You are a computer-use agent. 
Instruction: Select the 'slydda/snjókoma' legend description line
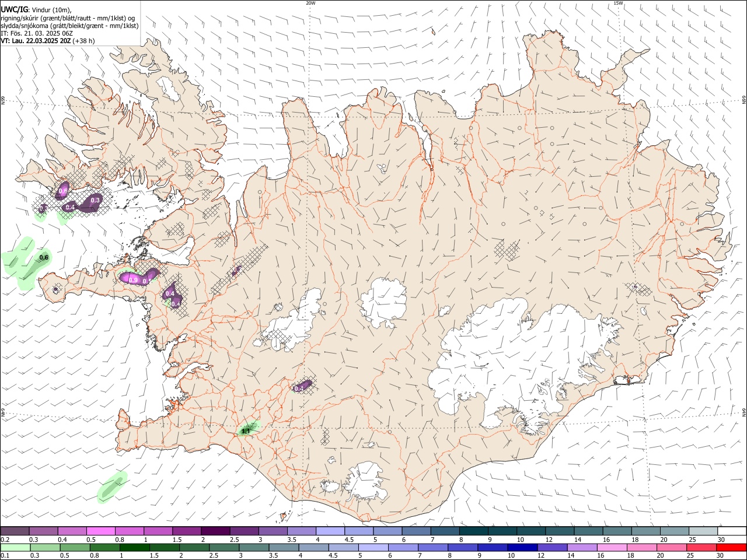69,26
